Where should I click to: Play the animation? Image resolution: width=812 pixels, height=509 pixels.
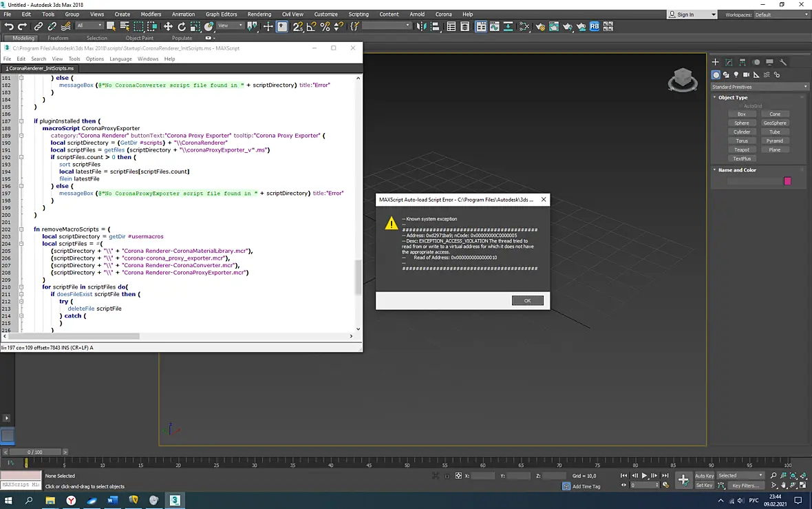pyautogui.click(x=644, y=475)
